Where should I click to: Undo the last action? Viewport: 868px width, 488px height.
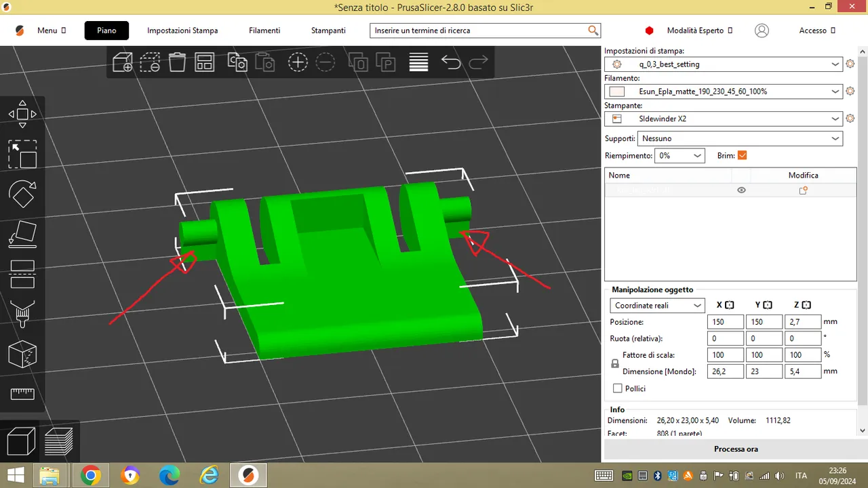pyautogui.click(x=451, y=62)
